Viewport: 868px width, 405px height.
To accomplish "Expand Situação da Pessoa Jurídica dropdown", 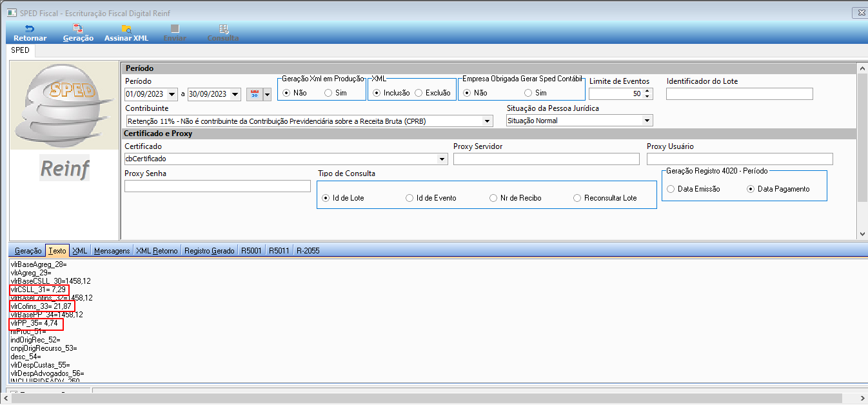I will 647,121.
